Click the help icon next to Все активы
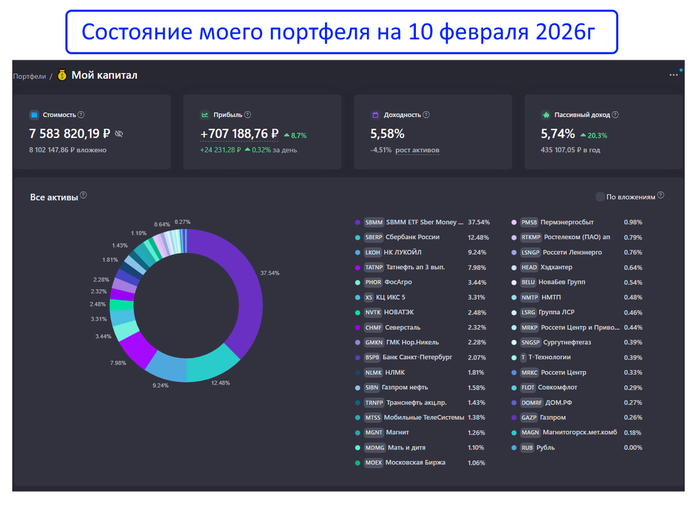 tap(84, 196)
